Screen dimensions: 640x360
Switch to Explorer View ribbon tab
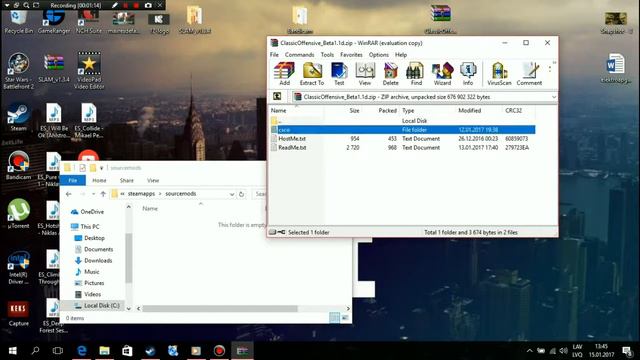pos(153,180)
